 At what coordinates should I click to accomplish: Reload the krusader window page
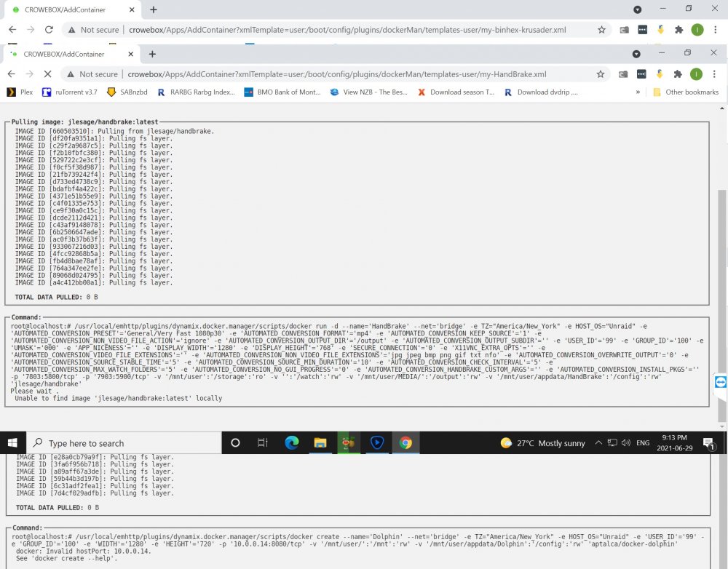49,30
